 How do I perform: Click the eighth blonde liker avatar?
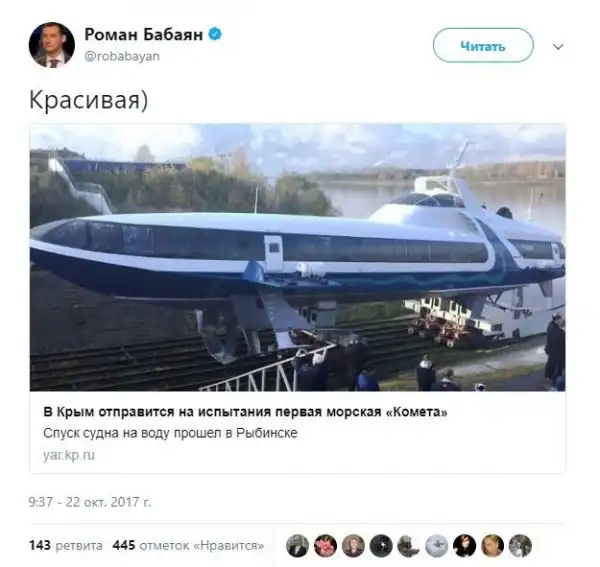pyautogui.click(x=492, y=546)
